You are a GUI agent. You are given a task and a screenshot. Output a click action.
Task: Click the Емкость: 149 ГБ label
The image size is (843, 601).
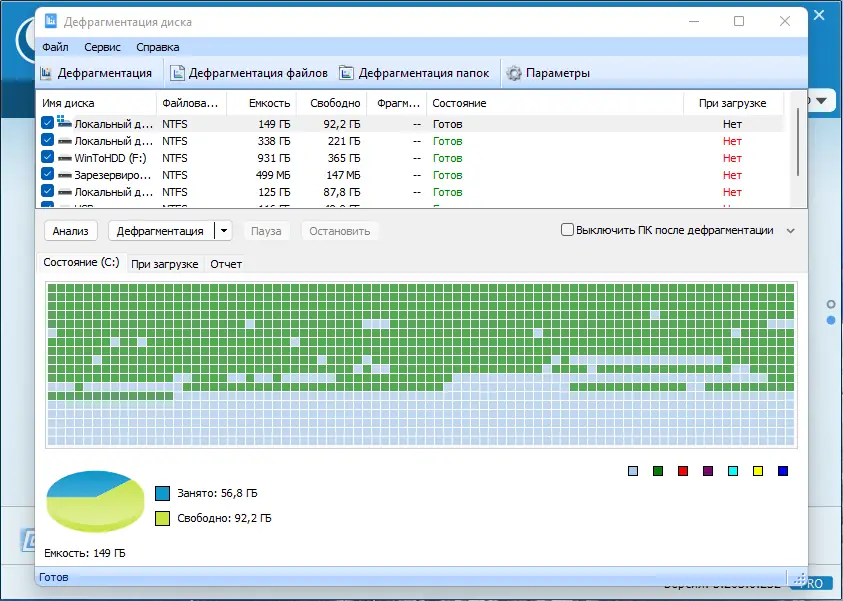point(85,553)
